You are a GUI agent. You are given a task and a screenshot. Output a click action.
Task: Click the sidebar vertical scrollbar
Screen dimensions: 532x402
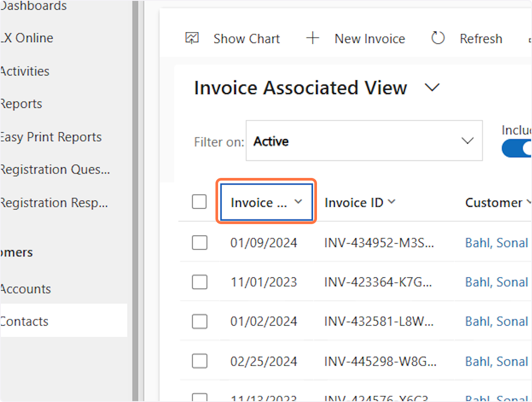coord(135,201)
